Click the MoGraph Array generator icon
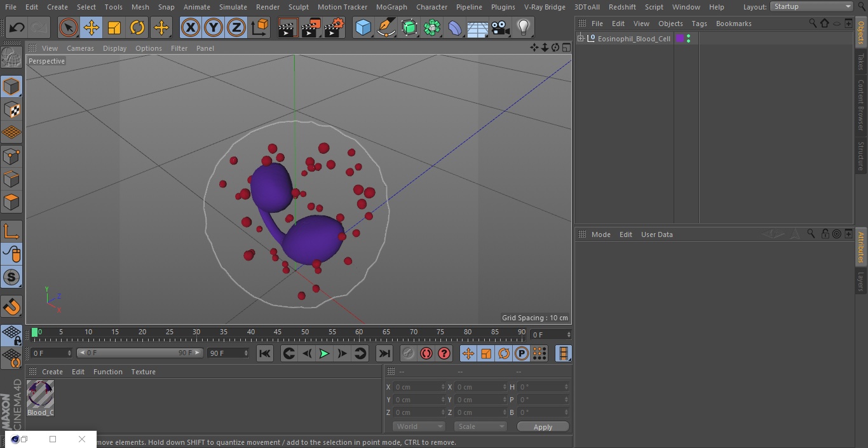Screen dimensions: 868x448 [x=432, y=27]
